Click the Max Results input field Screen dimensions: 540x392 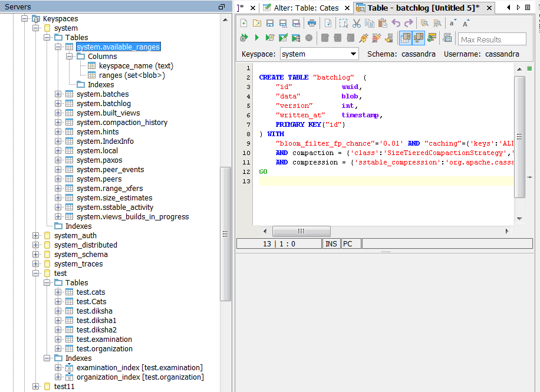coord(492,39)
